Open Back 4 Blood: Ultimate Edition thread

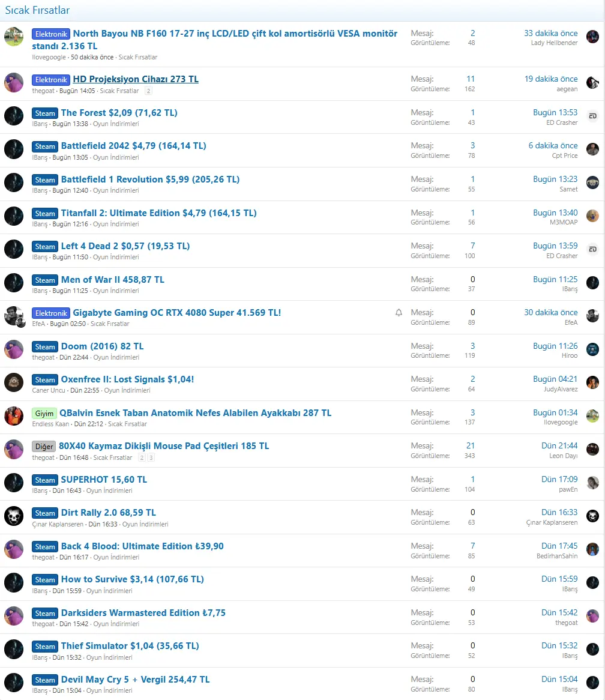click(142, 546)
